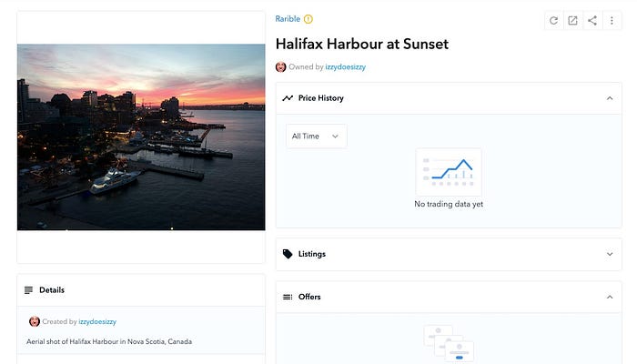Click the warning icon beside Rarible
Screen dimensions: 637x364
click(308, 19)
